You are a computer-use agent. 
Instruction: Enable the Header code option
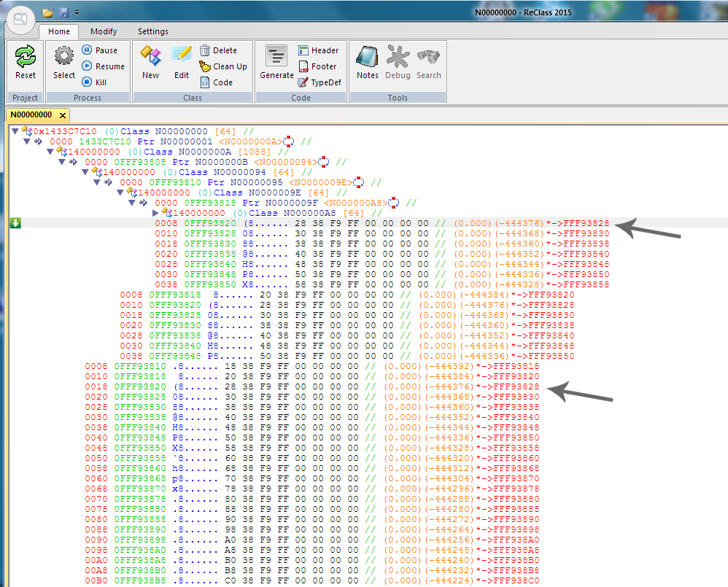[319, 50]
